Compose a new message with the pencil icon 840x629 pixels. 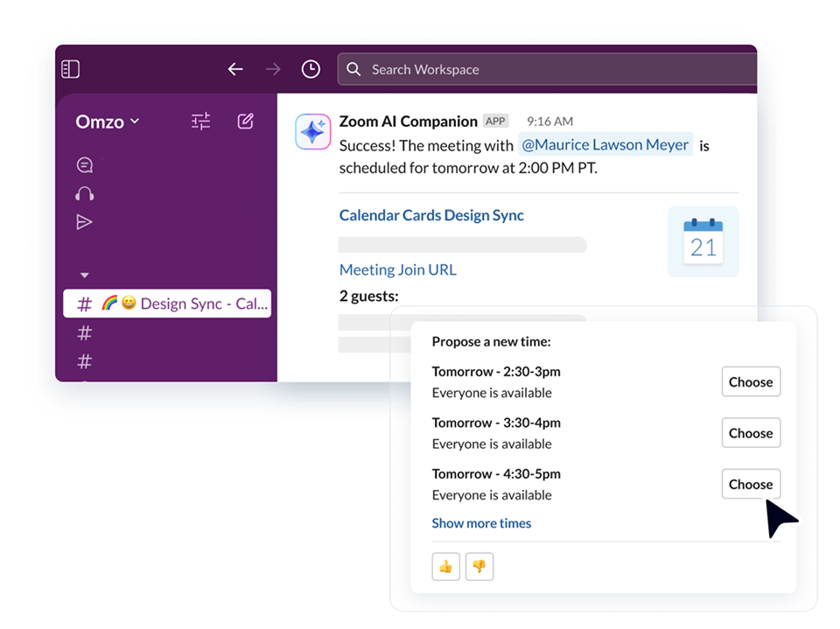[245, 121]
